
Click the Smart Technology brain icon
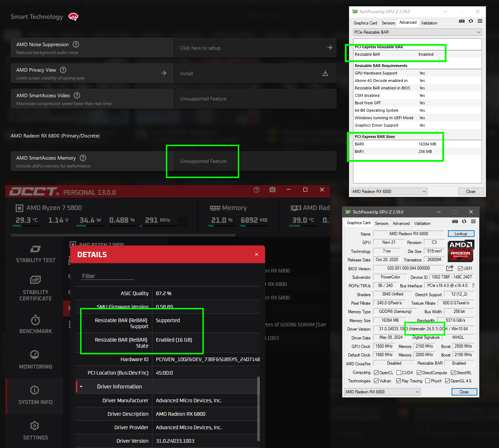[x=73, y=17]
